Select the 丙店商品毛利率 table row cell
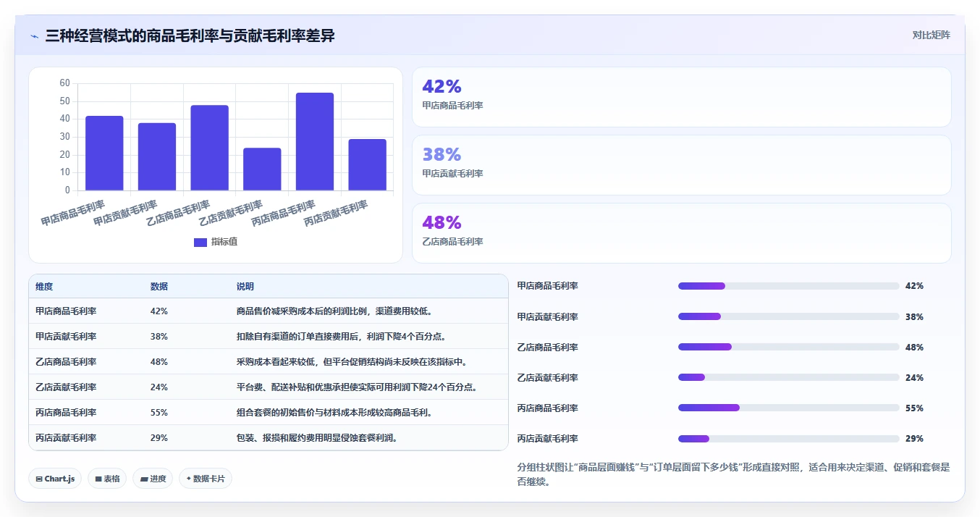This screenshot has height=517, width=980. point(66,412)
